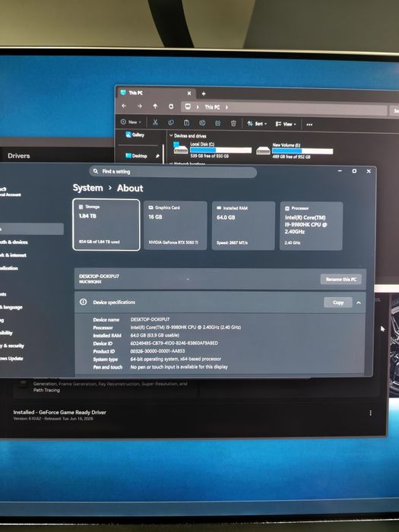Click the Rename icon in Explorer toolbar
399x532 pixels.
tap(202, 123)
